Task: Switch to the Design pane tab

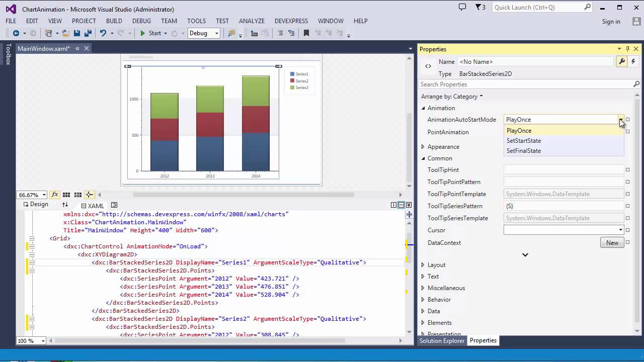Action: [36, 204]
